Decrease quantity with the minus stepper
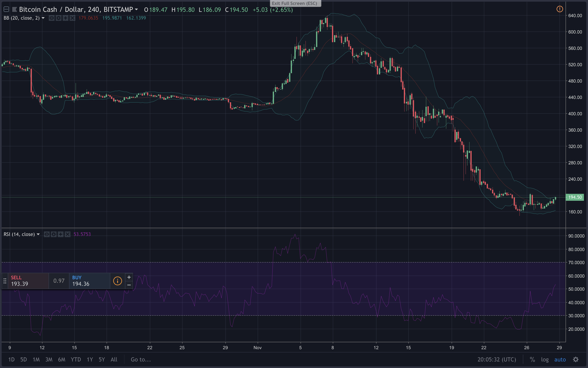 pyautogui.click(x=129, y=285)
